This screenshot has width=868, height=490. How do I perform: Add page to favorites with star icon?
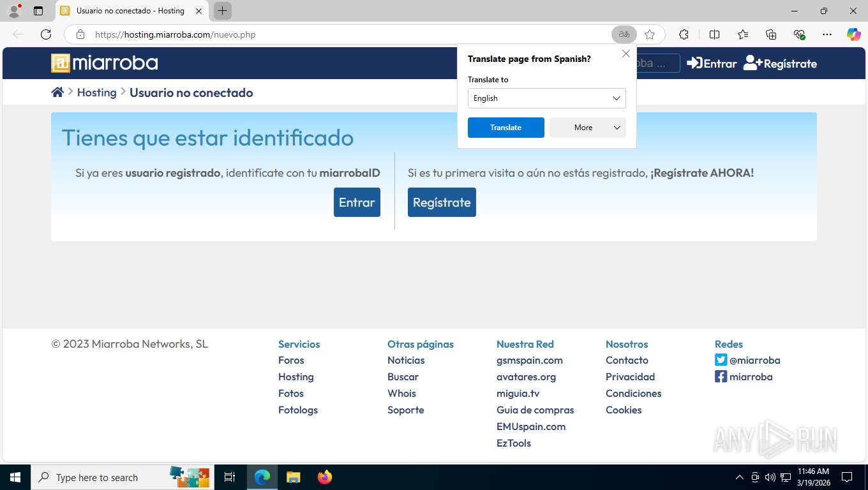click(650, 34)
